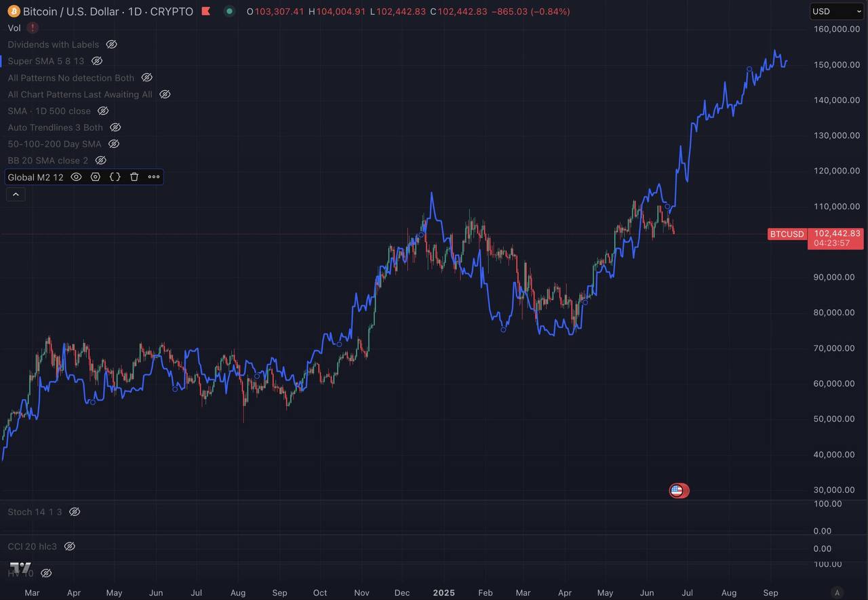Click the BTCUSD price tag on axis
This screenshot has width=868, height=600.
coord(787,234)
